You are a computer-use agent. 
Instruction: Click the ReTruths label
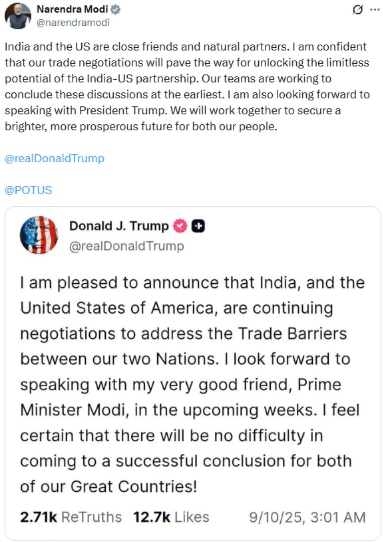(x=91, y=517)
